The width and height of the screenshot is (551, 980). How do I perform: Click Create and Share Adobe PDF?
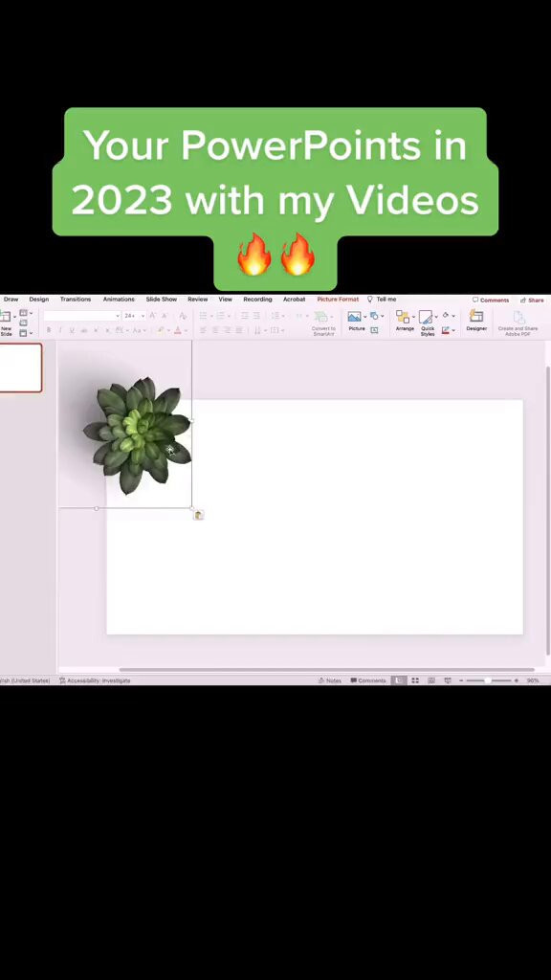(x=518, y=323)
